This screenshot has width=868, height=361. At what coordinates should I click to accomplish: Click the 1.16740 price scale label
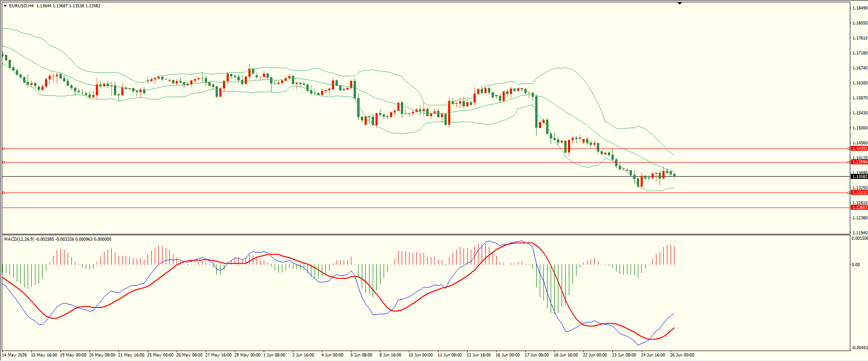click(x=860, y=68)
